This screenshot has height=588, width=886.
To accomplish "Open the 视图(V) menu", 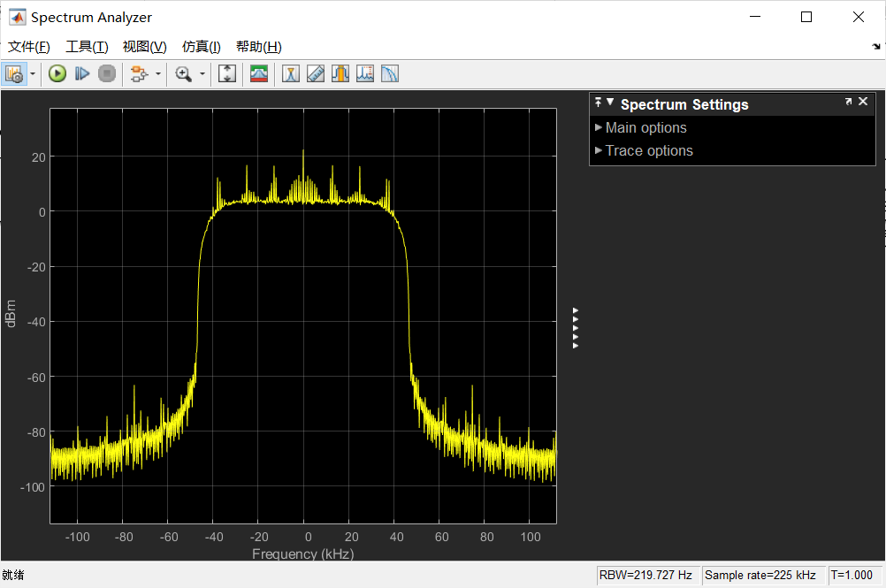I will click(x=145, y=46).
